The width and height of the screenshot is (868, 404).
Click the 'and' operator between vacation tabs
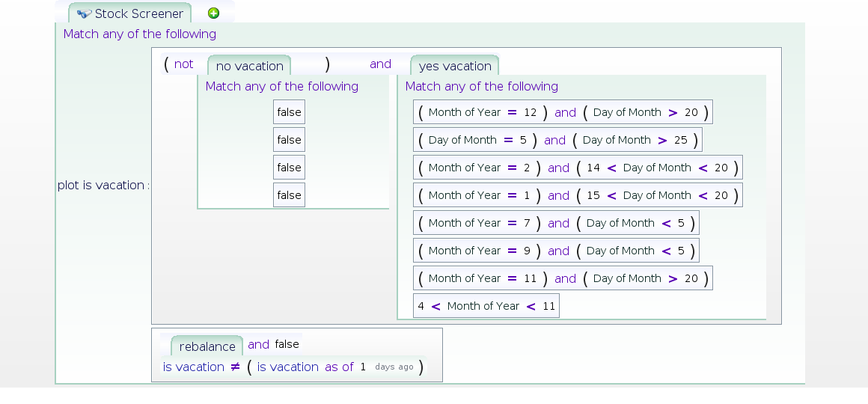point(380,64)
